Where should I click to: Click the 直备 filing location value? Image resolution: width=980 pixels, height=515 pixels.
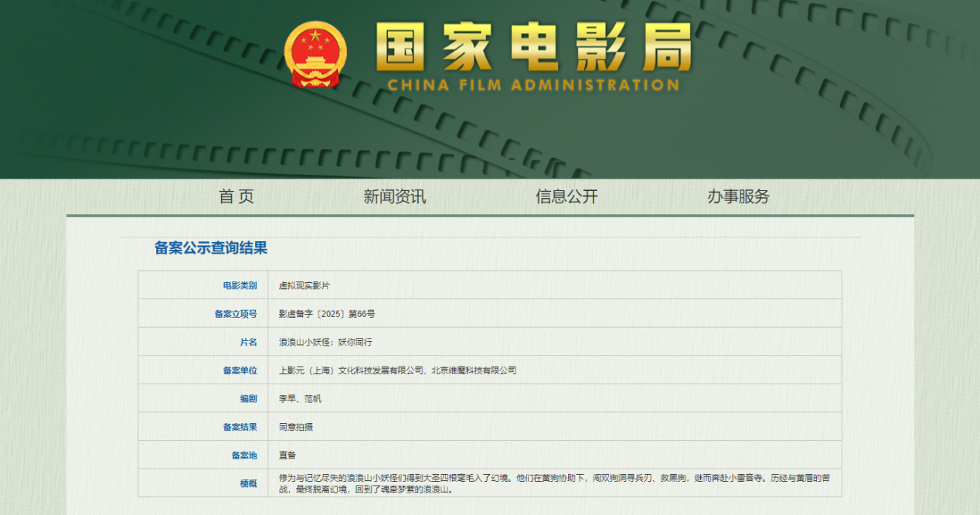(x=288, y=455)
